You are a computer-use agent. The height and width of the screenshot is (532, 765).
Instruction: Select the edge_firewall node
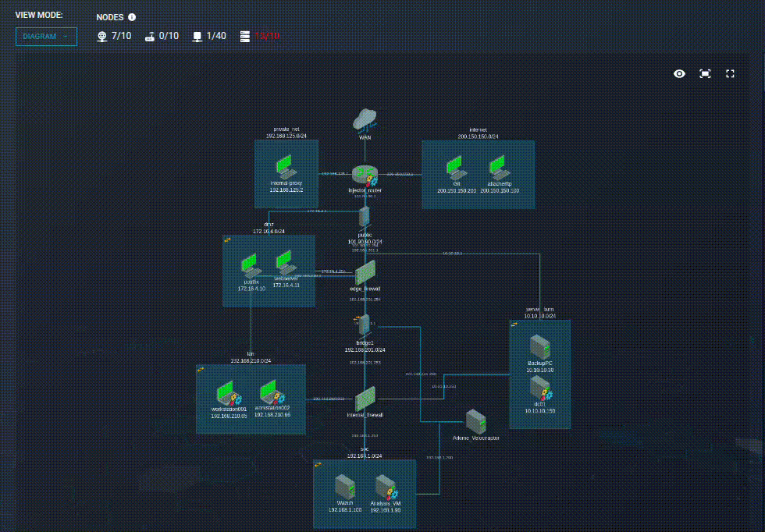[x=365, y=272]
